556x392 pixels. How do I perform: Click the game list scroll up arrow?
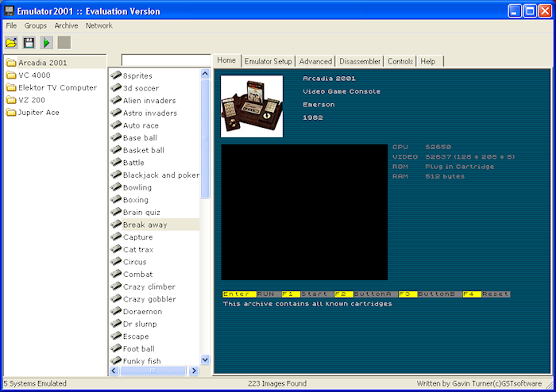205,74
